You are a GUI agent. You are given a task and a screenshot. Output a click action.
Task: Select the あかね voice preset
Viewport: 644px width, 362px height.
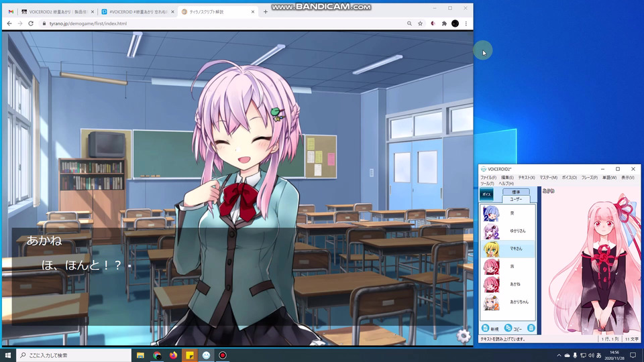point(508,284)
